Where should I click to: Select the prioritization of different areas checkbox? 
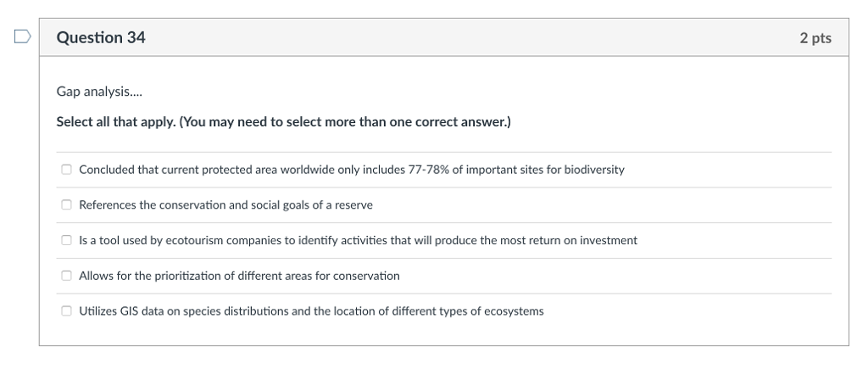66,276
